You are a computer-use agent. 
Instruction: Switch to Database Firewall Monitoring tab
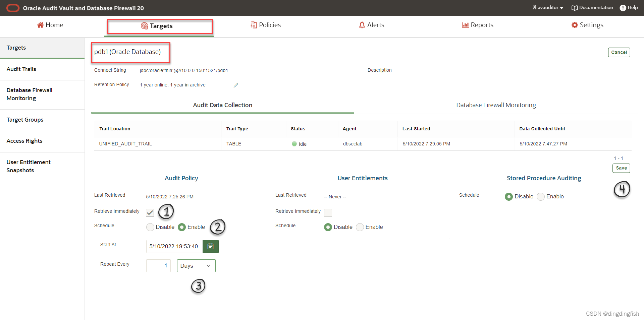pyautogui.click(x=496, y=105)
